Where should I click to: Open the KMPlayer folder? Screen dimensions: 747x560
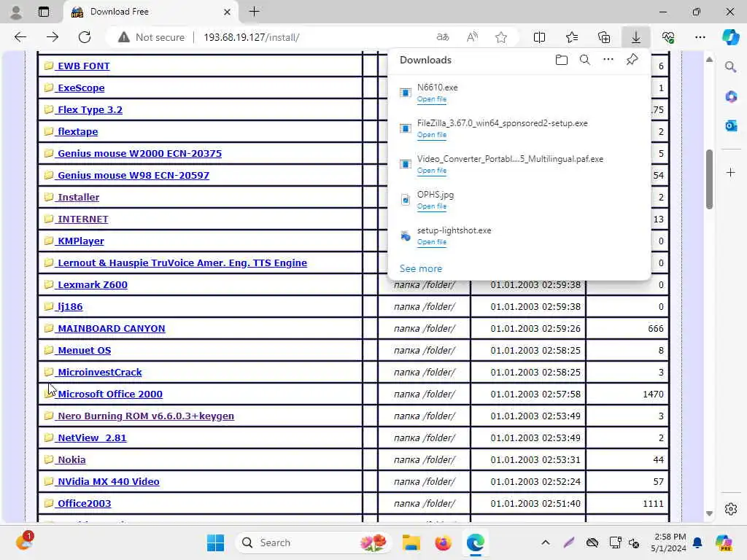(80, 241)
